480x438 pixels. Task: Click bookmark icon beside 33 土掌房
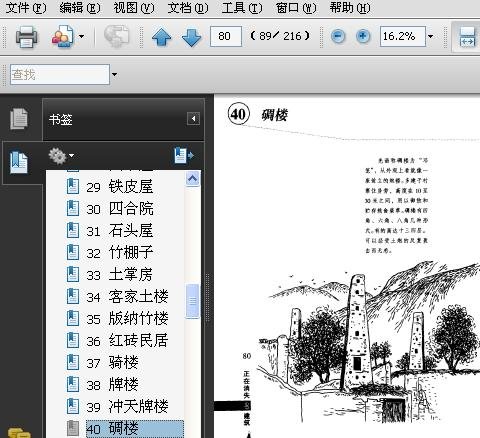(73, 274)
